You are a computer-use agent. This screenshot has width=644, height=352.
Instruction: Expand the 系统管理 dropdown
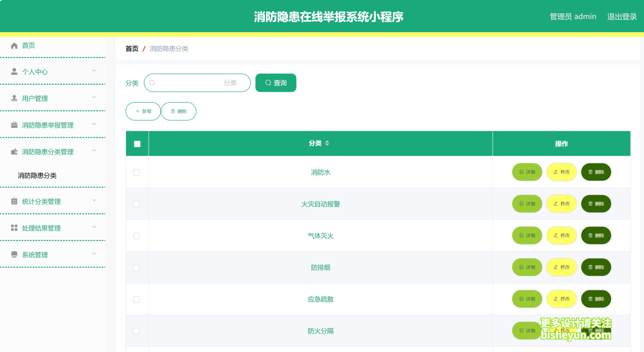click(x=94, y=254)
